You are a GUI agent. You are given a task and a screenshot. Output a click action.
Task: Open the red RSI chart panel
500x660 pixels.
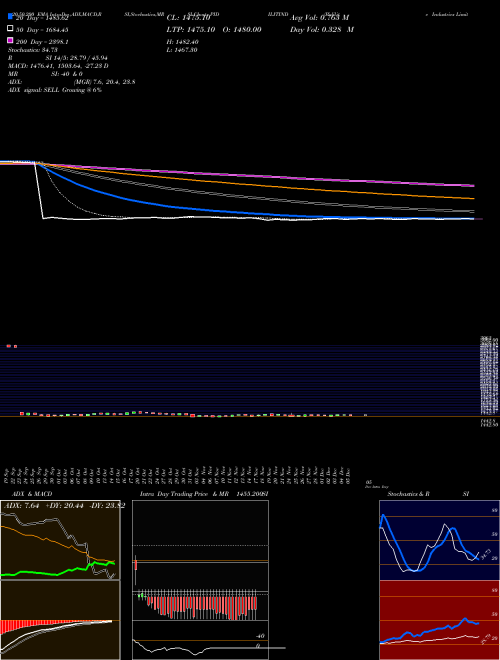439,620
